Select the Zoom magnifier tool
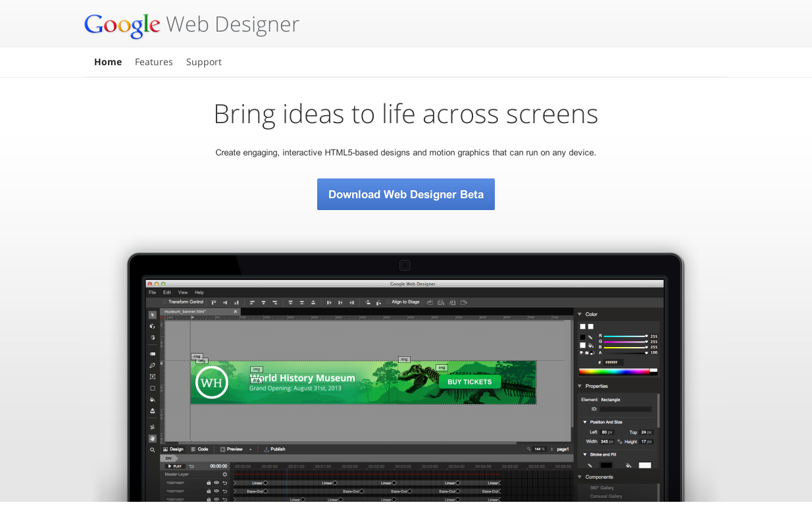This screenshot has width=812, height=513. (x=153, y=450)
